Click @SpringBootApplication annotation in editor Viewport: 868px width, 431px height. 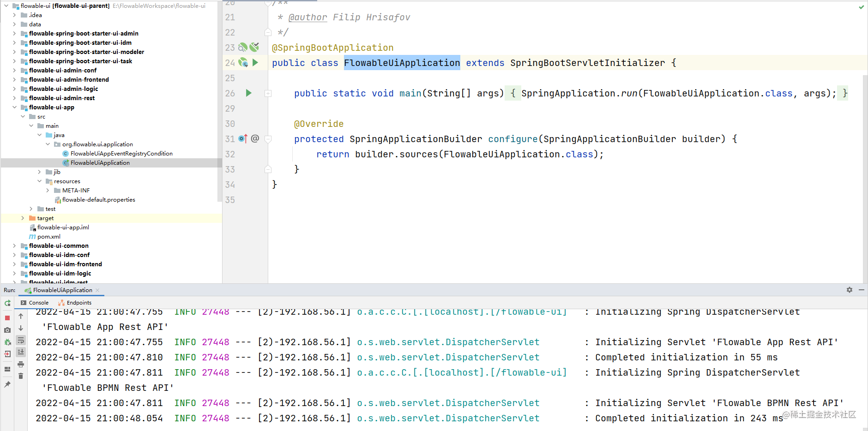(x=332, y=48)
